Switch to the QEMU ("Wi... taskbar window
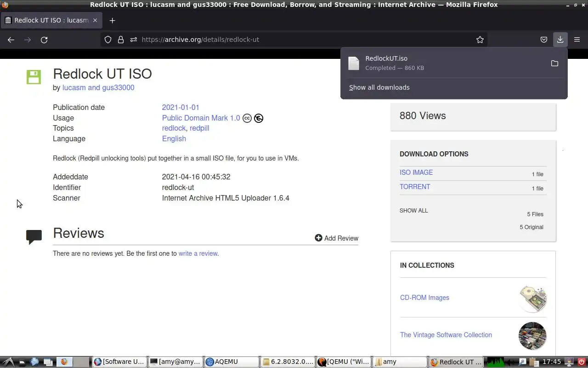The width and height of the screenshot is (588, 368). 343,362
